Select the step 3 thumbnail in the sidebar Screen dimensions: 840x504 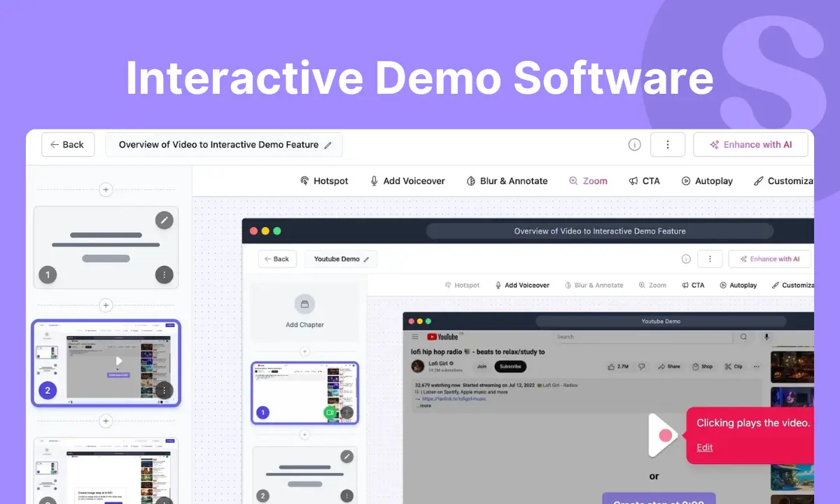tap(106, 473)
